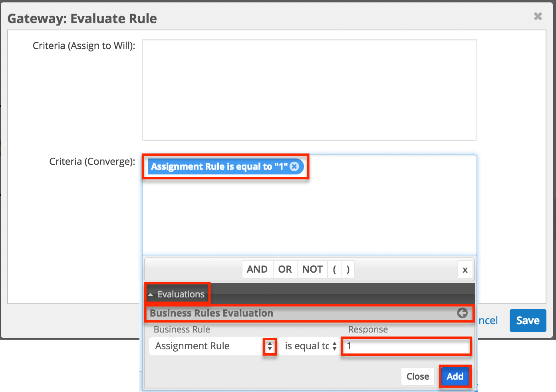The height and width of the screenshot is (392, 556).
Task: Select the Business Rules Evaluation header
Action: click(211, 313)
